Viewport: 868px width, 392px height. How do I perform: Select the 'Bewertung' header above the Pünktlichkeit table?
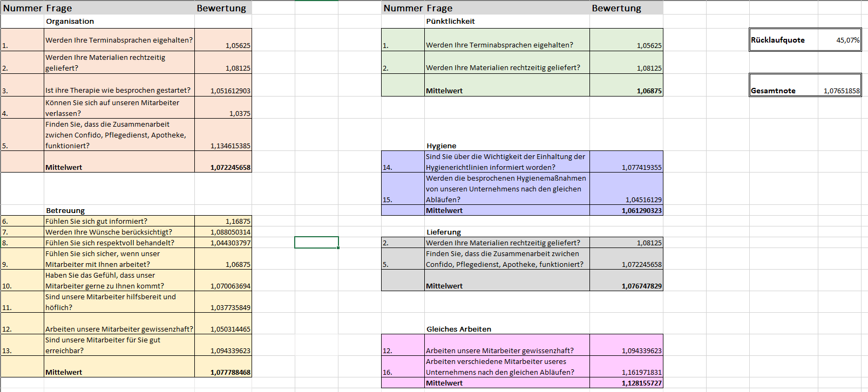626,8
